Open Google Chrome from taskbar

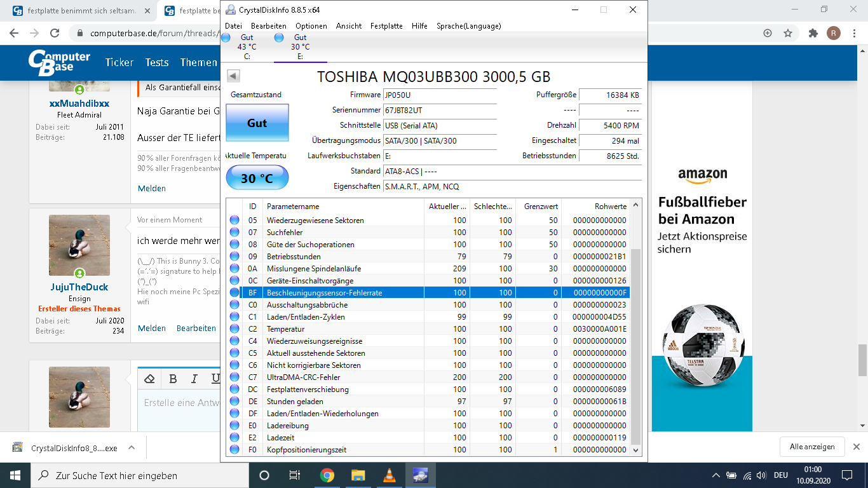coord(327,475)
